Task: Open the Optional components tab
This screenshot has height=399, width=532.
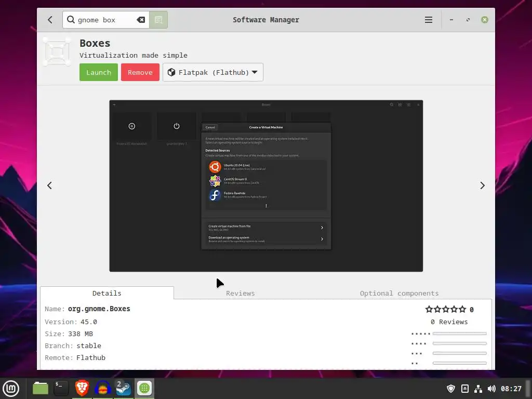Action: [399, 293]
